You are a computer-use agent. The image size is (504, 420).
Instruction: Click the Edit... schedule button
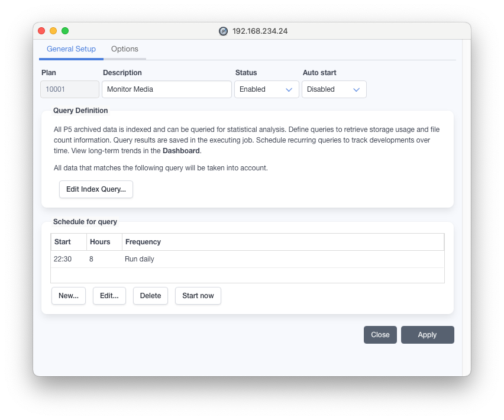point(109,296)
